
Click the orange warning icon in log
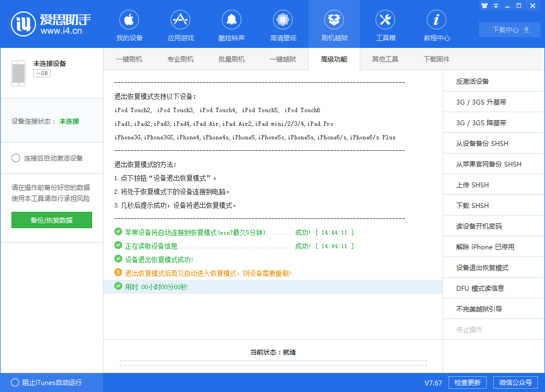(x=118, y=272)
